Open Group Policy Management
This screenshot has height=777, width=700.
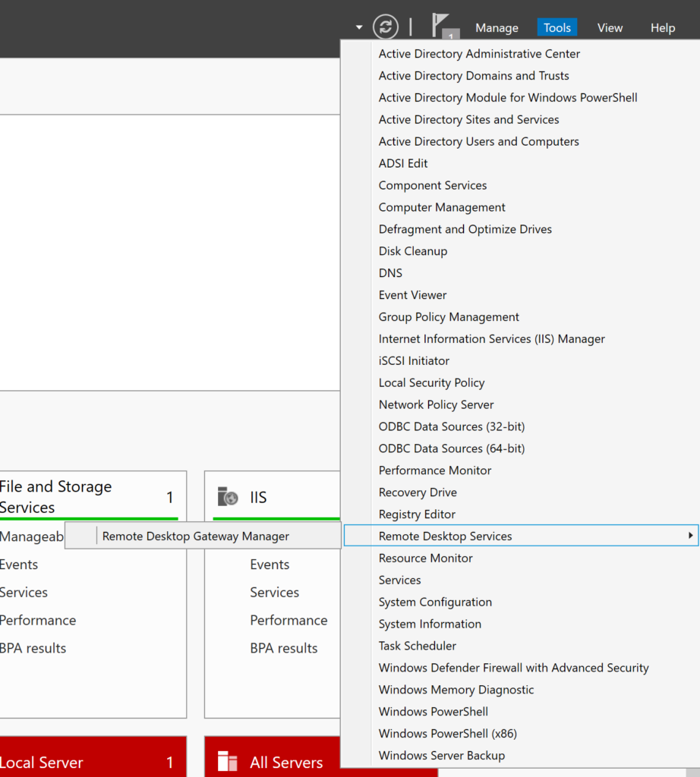449,316
